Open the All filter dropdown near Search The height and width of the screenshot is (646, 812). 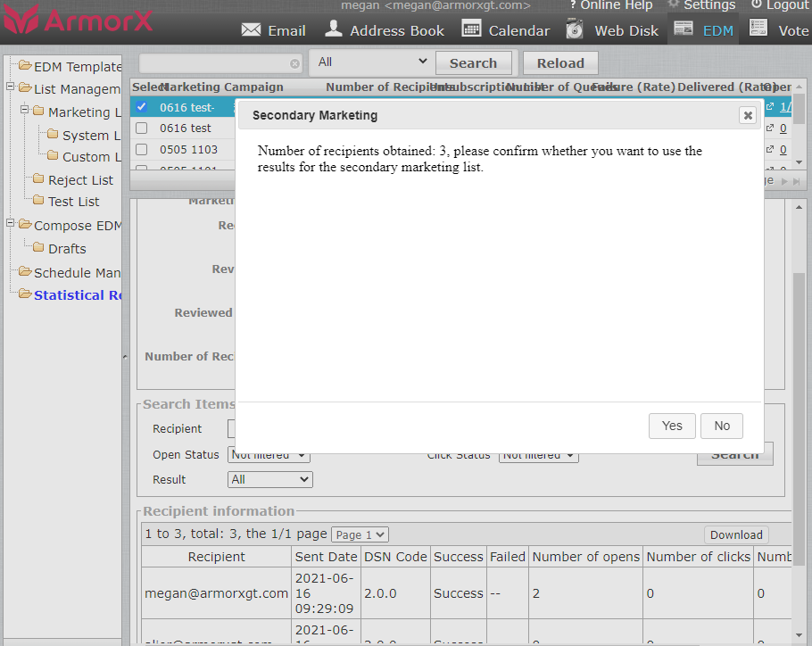(x=369, y=62)
